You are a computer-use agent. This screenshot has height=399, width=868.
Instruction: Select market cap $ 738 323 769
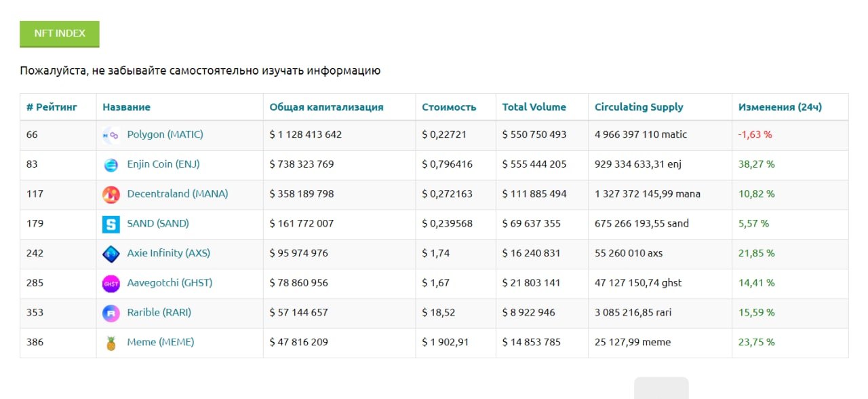(302, 164)
